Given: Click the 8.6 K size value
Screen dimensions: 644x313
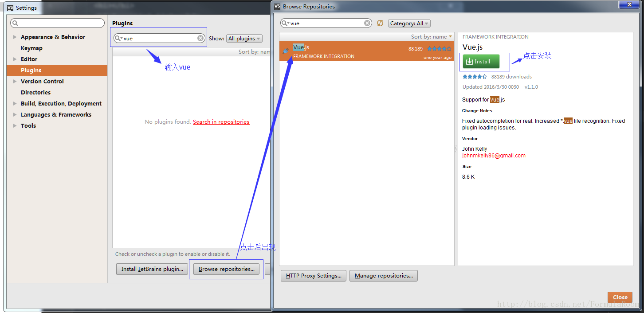Looking at the screenshot, I should [x=468, y=177].
